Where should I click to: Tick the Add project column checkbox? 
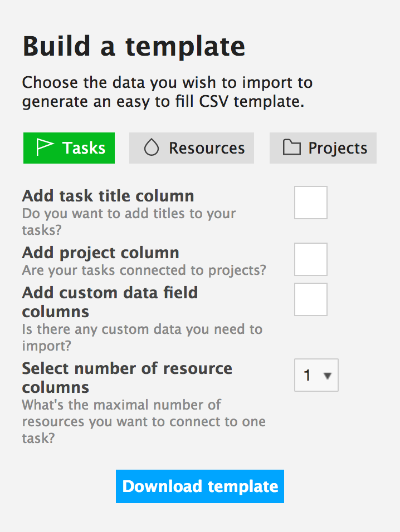311,259
